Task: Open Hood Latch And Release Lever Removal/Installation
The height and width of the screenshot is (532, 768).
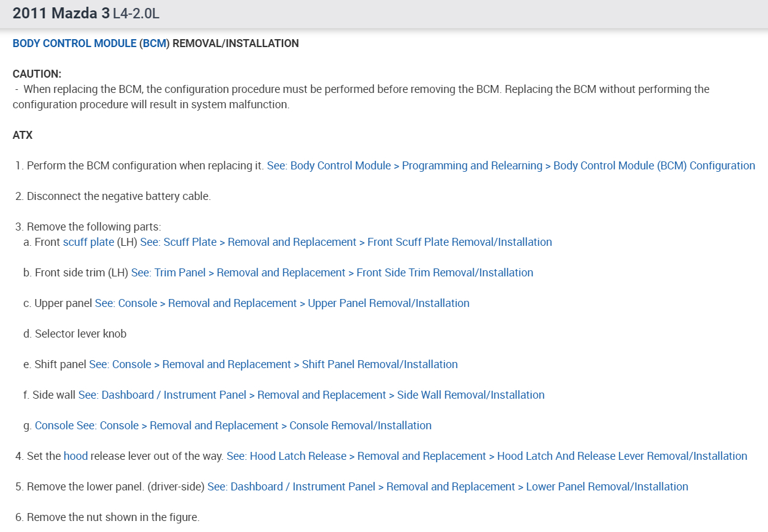Action: pos(487,456)
